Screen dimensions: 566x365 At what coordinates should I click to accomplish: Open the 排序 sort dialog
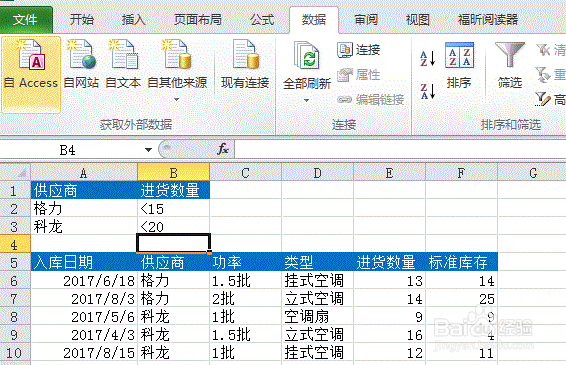tap(459, 65)
